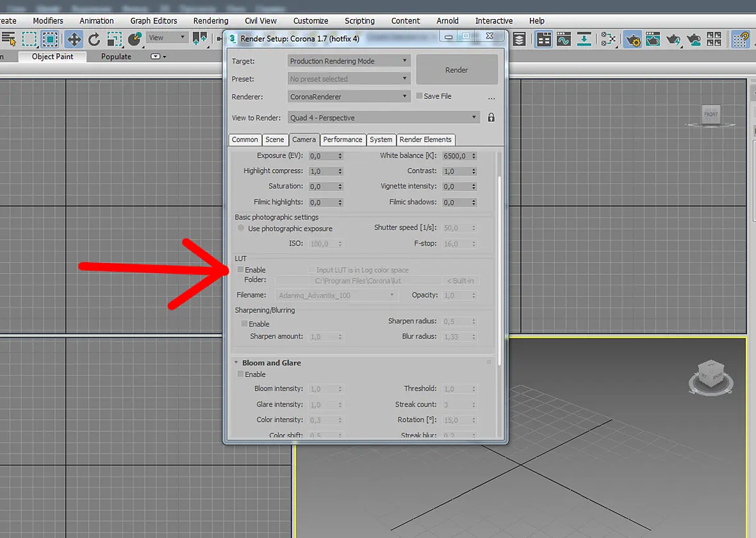Enable the LUT checkbox

pyautogui.click(x=240, y=270)
